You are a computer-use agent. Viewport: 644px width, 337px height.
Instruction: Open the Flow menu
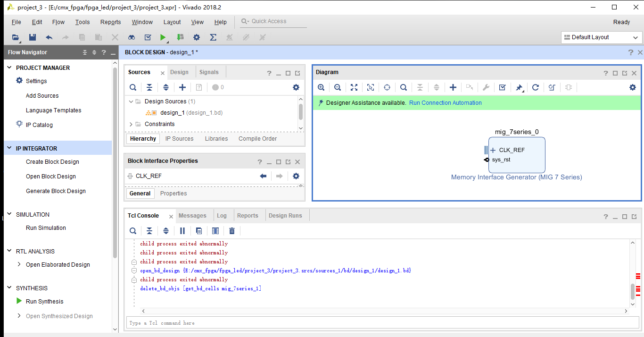click(x=58, y=22)
